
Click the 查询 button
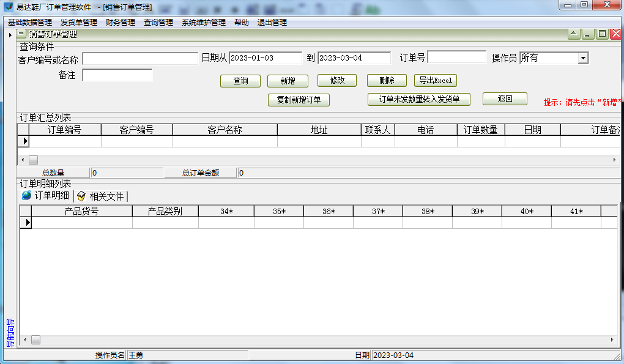(x=240, y=81)
